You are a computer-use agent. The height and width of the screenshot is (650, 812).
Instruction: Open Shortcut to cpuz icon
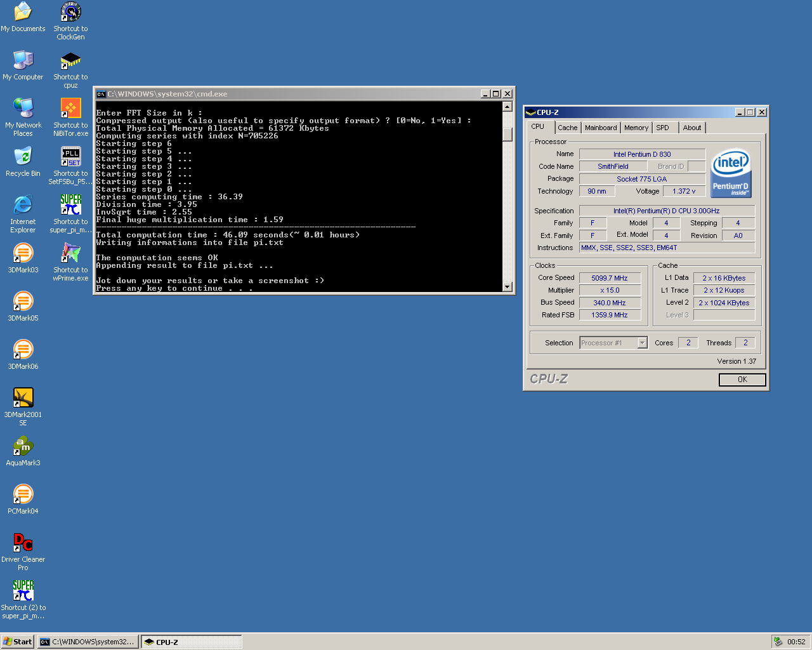(x=70, y=69)
